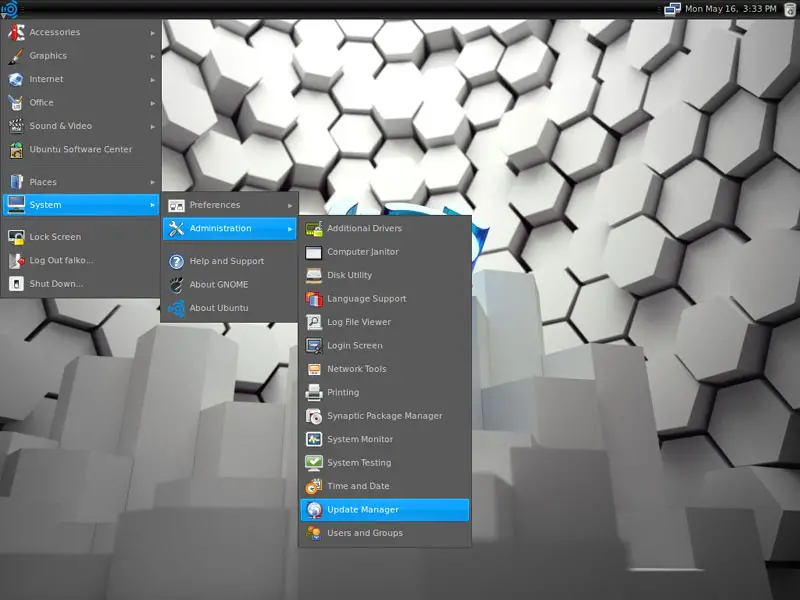This screenshot has height=600, width=800.
Task: Expand the Accessories submenu arrow
Action: click(x=153, y=33)
